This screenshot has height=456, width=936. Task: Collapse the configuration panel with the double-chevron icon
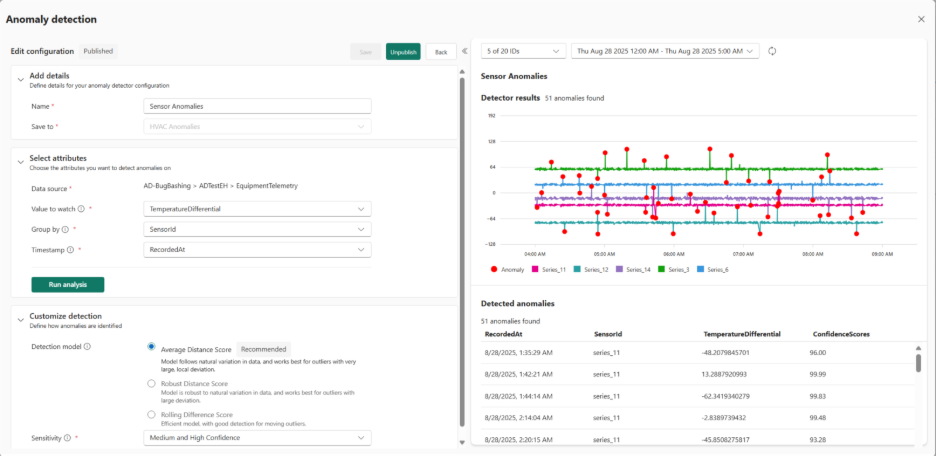click(x=464, y=51)
